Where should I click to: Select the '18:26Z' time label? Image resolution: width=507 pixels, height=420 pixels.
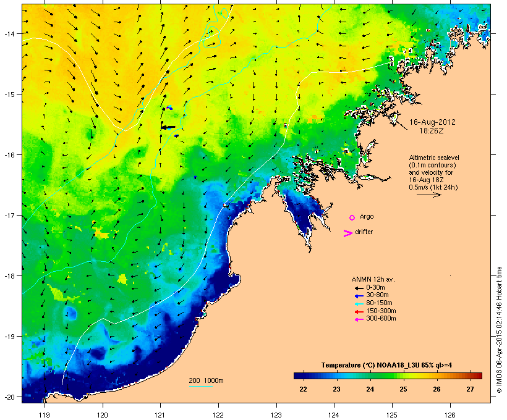[x=432, y=131]
